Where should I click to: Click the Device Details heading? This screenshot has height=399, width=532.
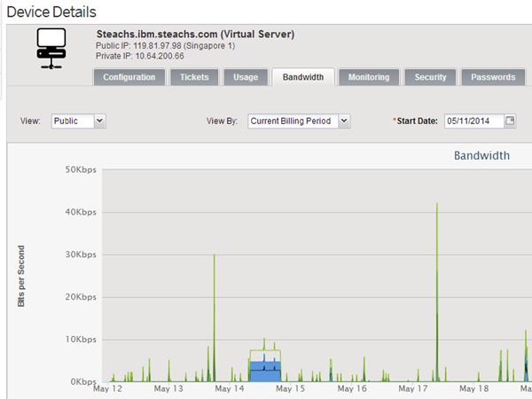[51, 12]
